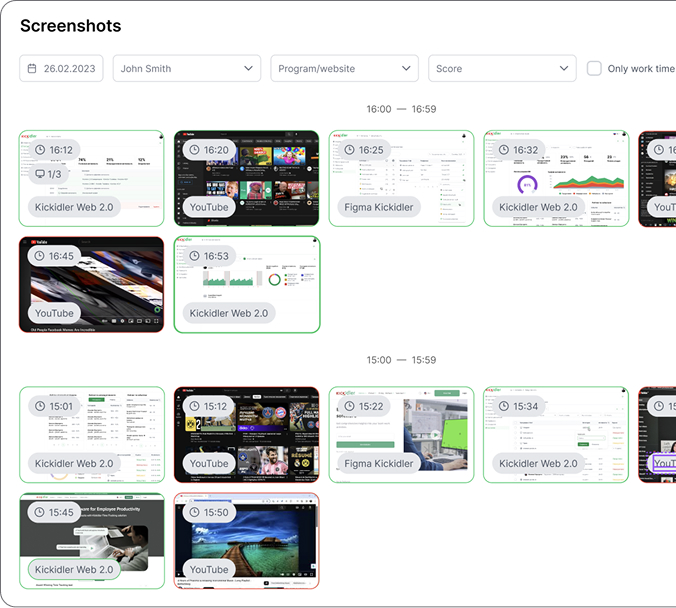Open the 16:12 Kickidler Web 2.0 screenshot

coord(91,179)
